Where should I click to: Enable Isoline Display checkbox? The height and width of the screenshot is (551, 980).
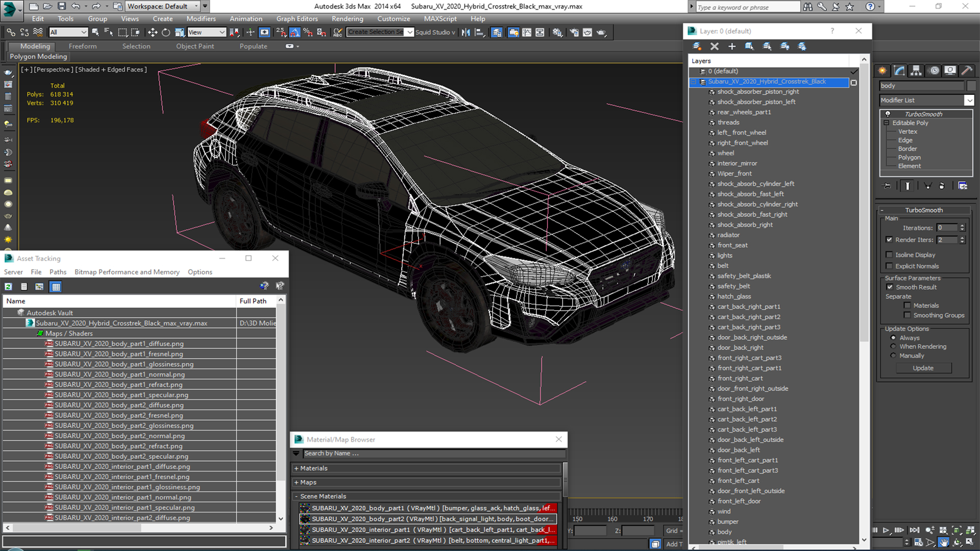890,255
